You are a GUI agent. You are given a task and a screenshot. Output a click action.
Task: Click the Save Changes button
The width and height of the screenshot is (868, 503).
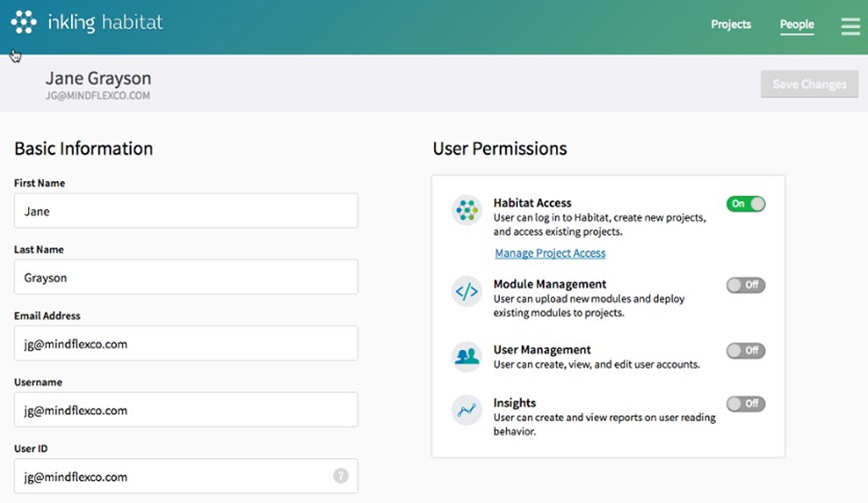pos(809,84)
